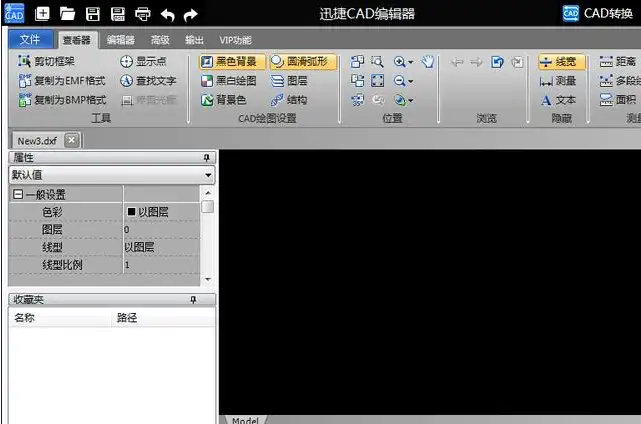Click the rotate page icon in 浏览 group

(x=497, y=62)
